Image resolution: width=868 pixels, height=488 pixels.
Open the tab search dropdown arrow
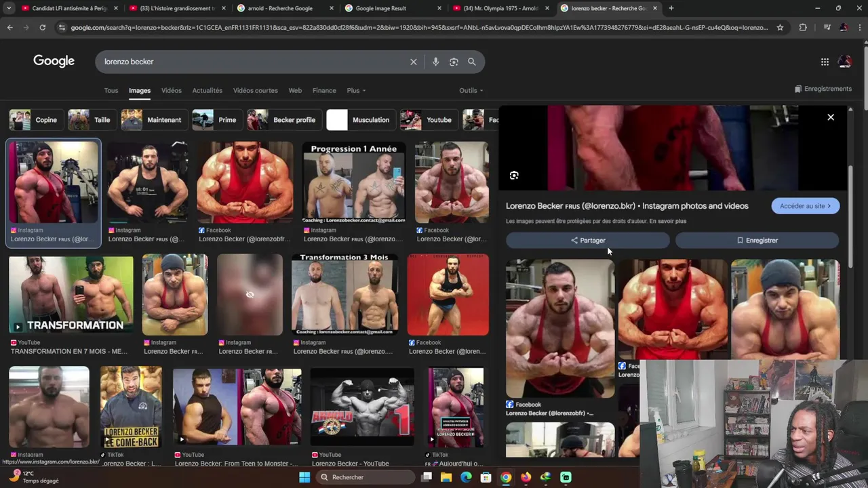point(9,8)
